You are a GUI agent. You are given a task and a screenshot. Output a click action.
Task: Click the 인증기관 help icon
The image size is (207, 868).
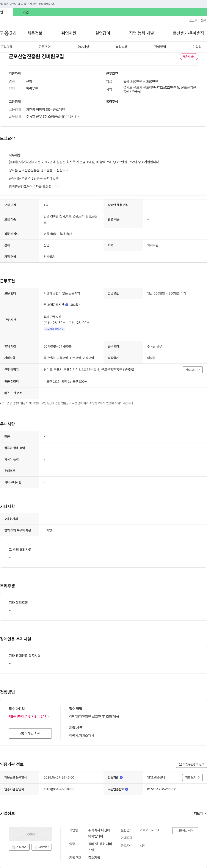[x=121, y=778]
